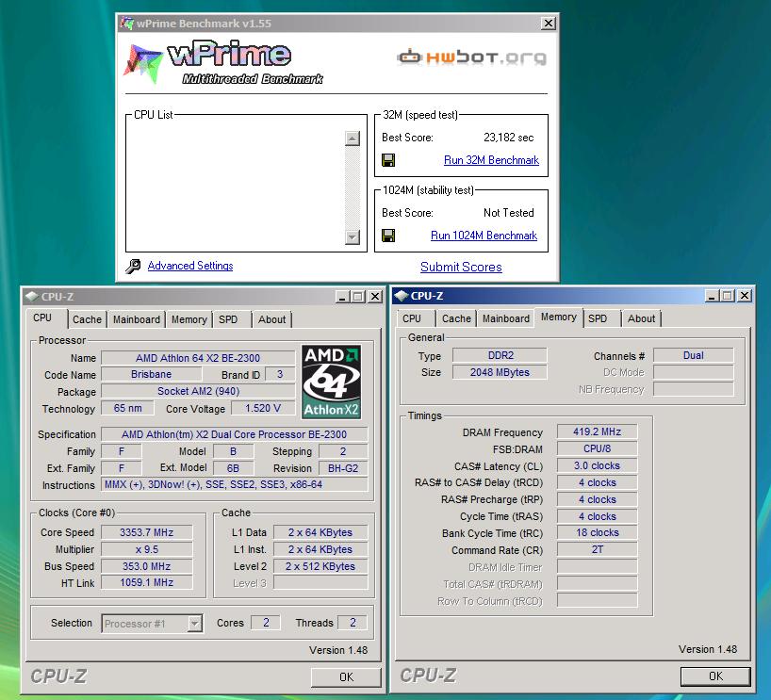Click the save icon beside Run 32M Benchmark
The width and height of the screenshot is (771, 700).
388,160
